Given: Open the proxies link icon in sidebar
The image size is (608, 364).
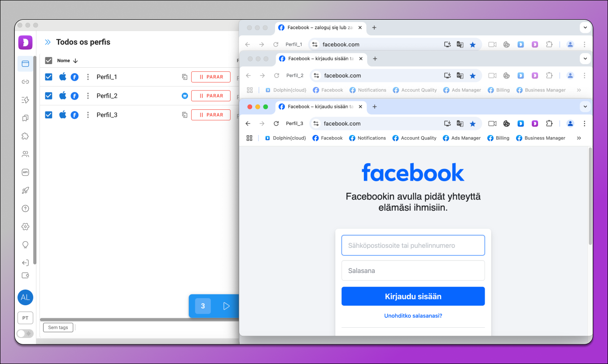Looking at the screenshot, I should [x=25, y=82].
